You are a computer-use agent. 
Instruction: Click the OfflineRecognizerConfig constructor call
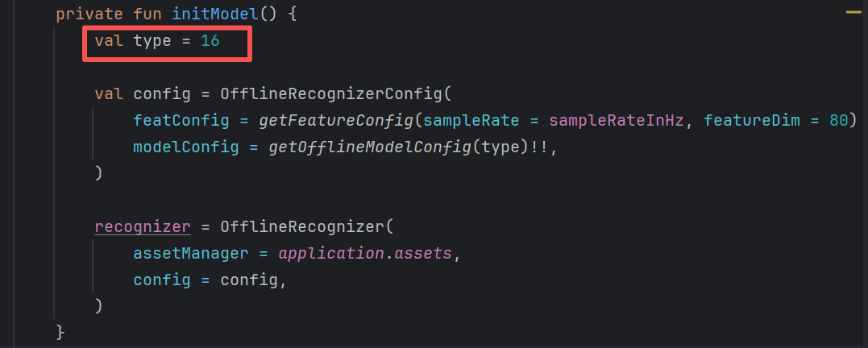pyautogui.click(x=331, y=93)
